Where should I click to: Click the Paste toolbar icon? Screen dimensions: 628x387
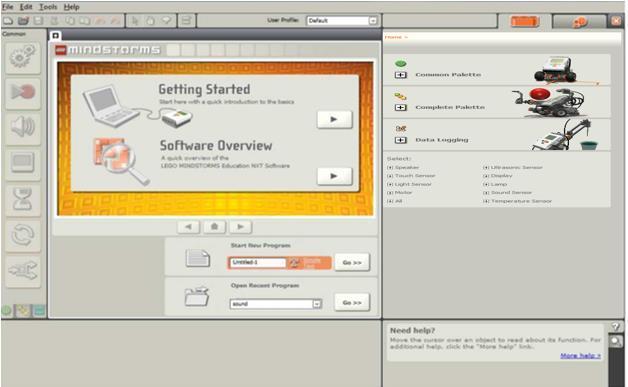[85, 20]
